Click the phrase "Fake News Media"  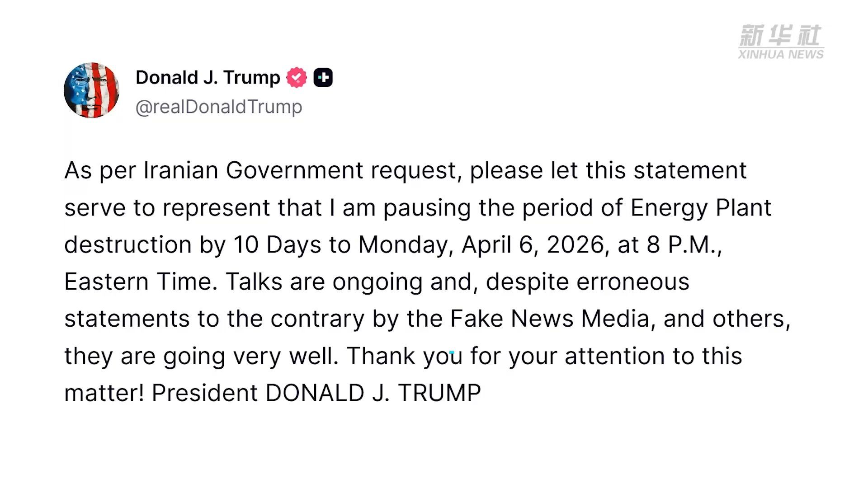[x=550, y=319]
